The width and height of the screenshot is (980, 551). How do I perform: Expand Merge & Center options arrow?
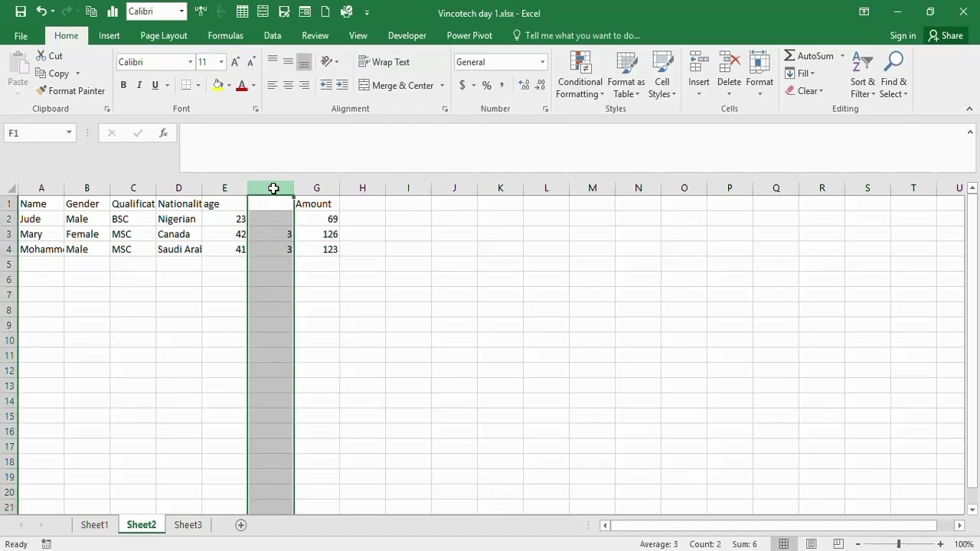click(442, 86)
